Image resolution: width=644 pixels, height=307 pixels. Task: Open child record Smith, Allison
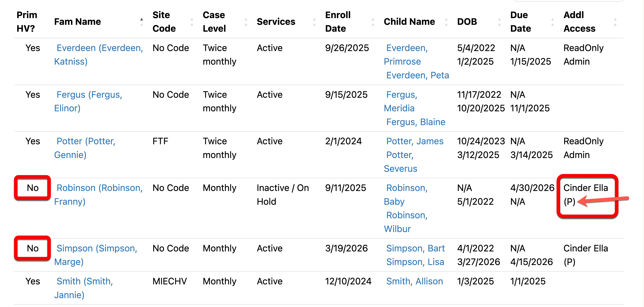(414, 281)
